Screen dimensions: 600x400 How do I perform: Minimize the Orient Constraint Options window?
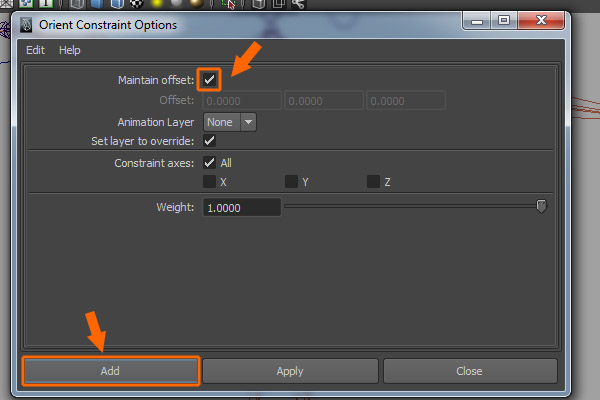pyautogui.click(x=477, y=21)
